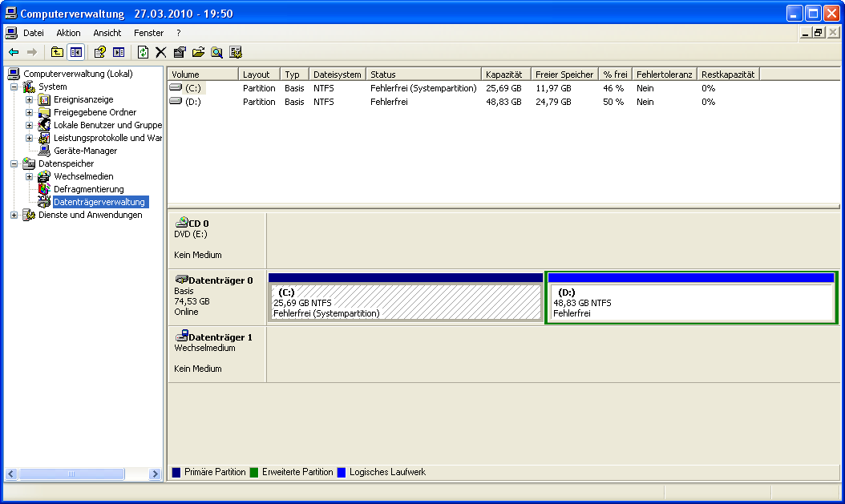Select Computerverwaltung (Lokal) root node
Image resolution: width=845 pixels, height=504 pixels.
pyautogui.click(x=78, y=74)
